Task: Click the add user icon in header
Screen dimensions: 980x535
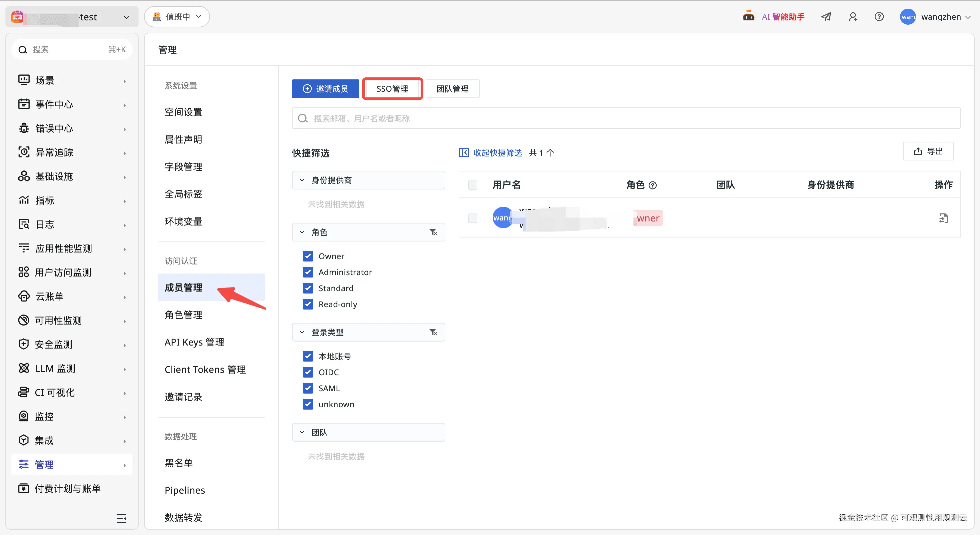Action: click(853, 17)
